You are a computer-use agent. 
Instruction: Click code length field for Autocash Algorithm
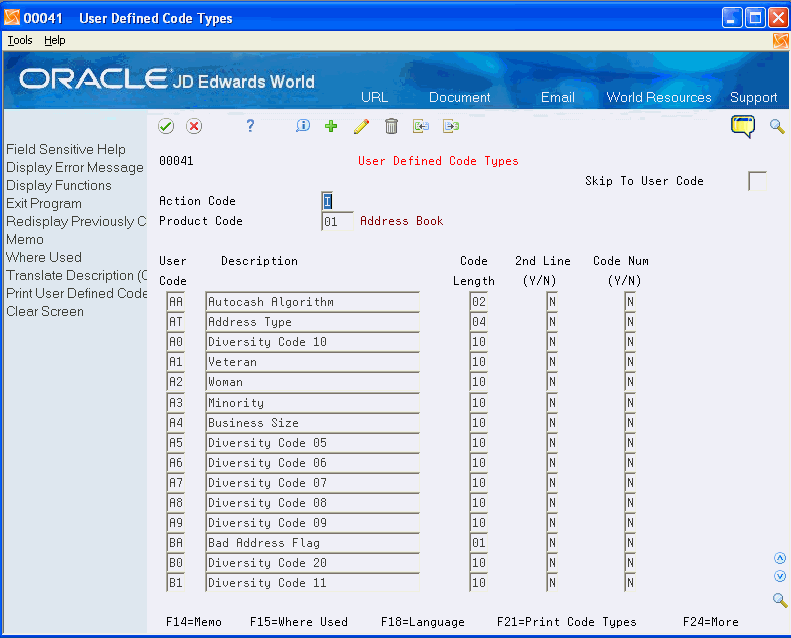point(478,302)
